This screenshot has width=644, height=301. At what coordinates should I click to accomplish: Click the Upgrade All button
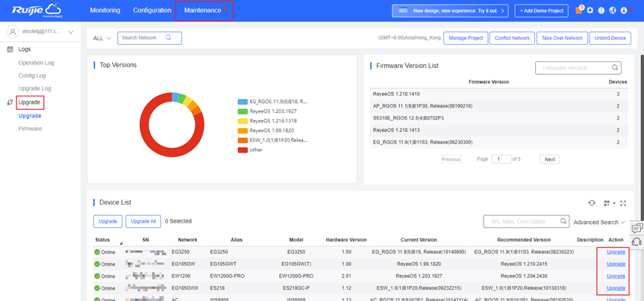click(143, 222)
